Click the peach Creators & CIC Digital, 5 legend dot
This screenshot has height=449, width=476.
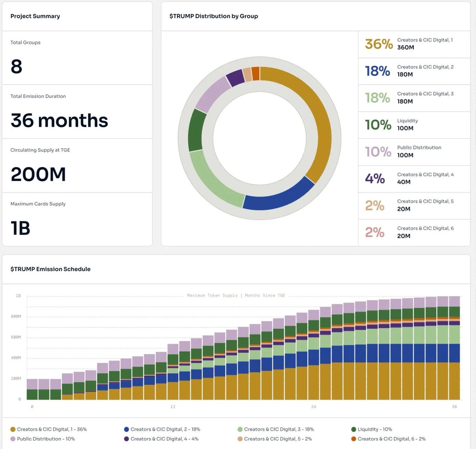click(x=240, y=439)
